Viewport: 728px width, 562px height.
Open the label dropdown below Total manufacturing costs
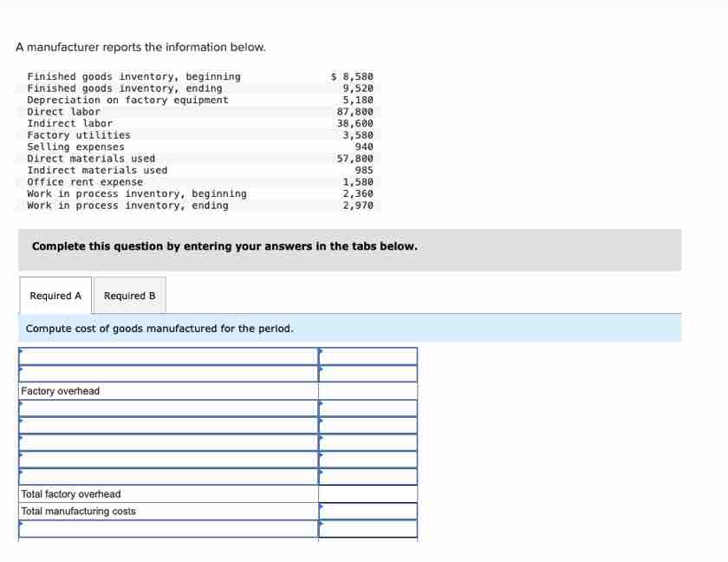point(168,528)
